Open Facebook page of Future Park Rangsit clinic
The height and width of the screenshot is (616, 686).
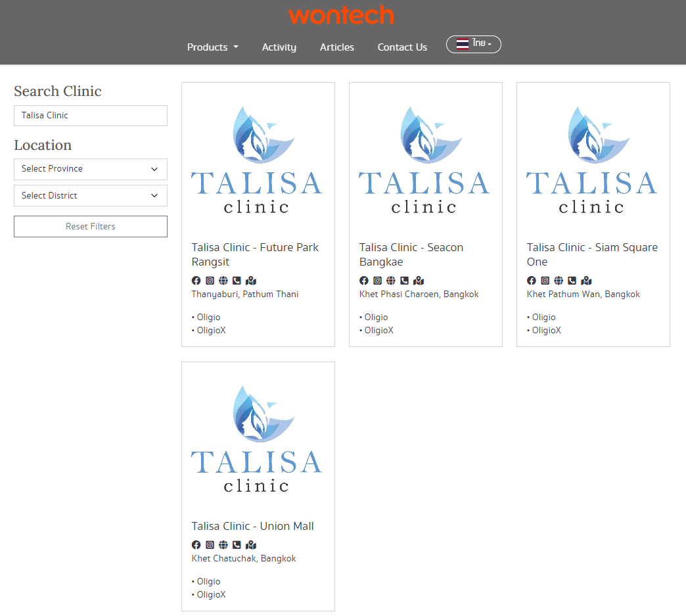click(196, 281)
